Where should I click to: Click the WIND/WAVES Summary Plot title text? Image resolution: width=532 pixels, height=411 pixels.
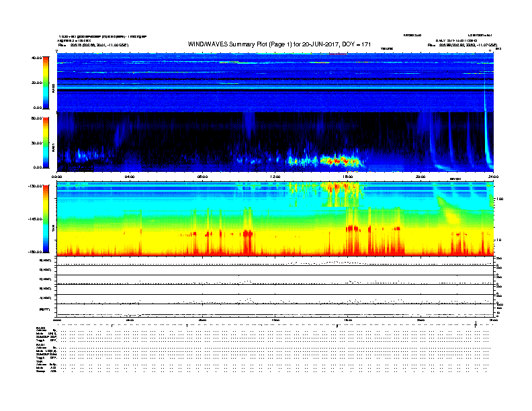pyautogui.click(x=279, y=44)
